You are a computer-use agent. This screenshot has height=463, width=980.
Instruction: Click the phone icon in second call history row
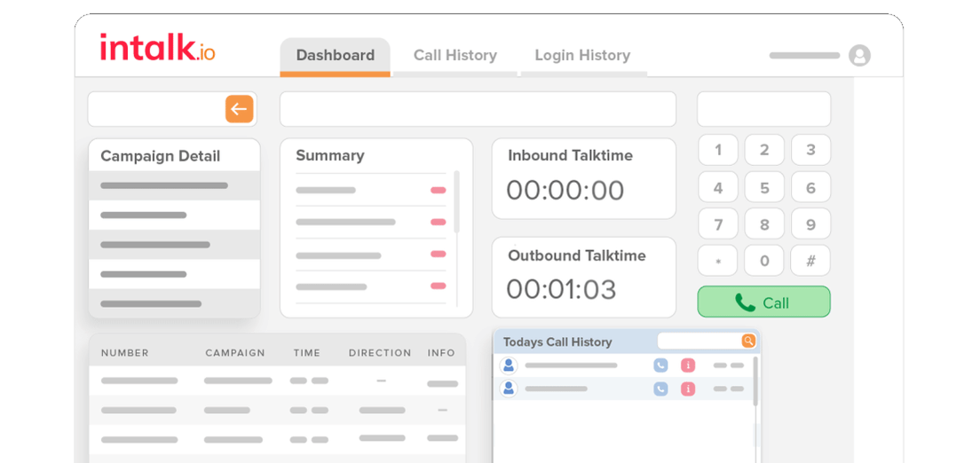[660, 388]
